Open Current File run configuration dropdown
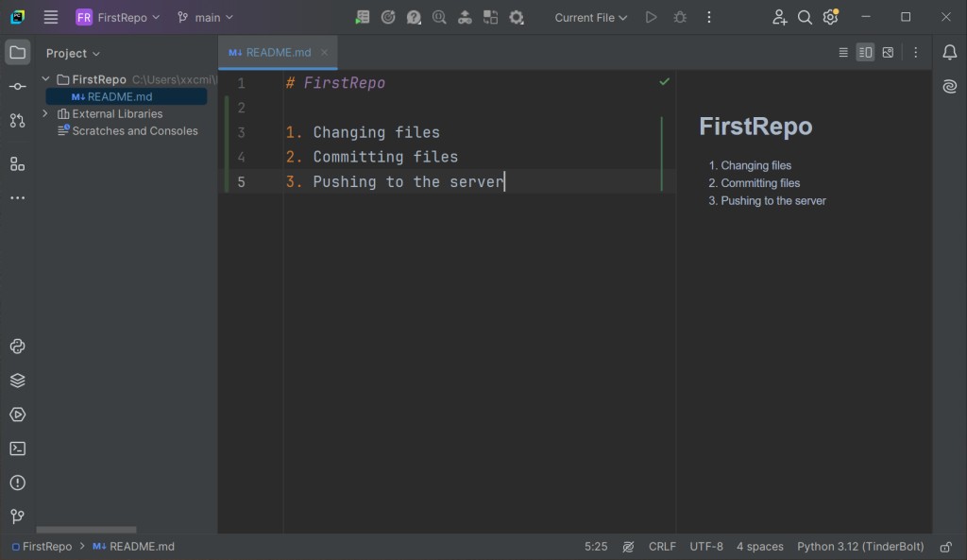This screenshot has width=967, height=560. coord(590,17)
